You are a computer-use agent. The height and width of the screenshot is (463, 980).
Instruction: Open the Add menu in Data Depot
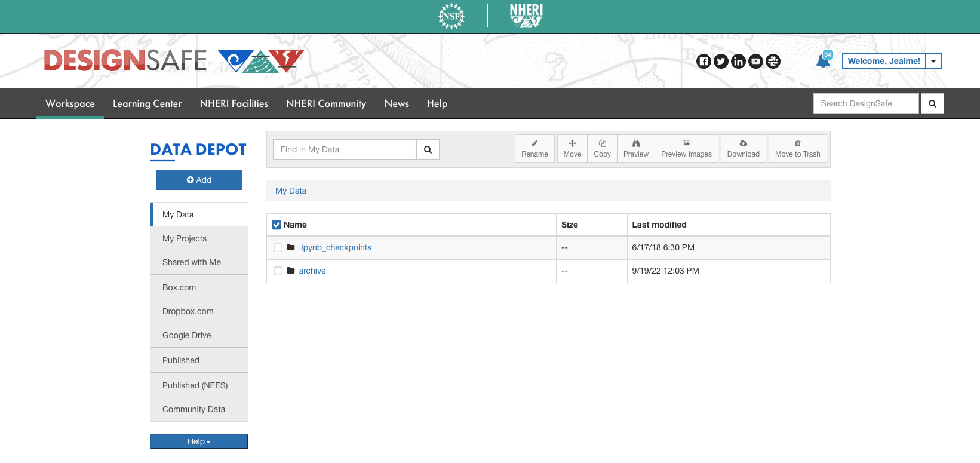pos(199,180)
